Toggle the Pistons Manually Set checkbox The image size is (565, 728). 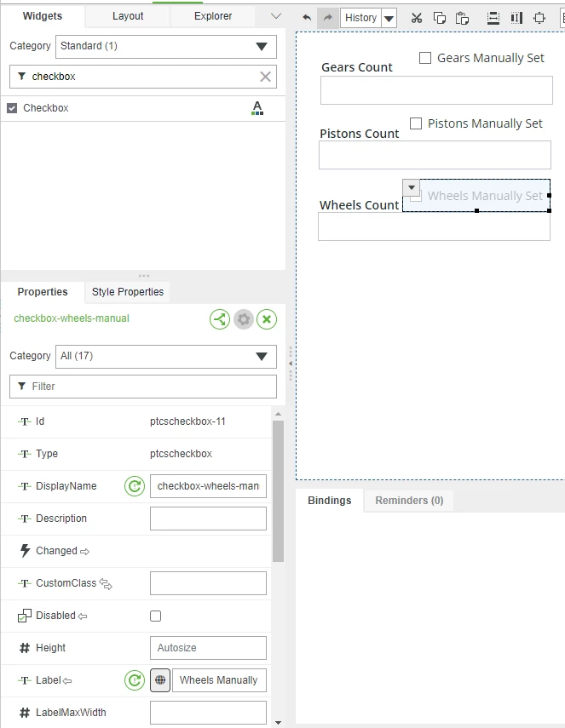416,123
